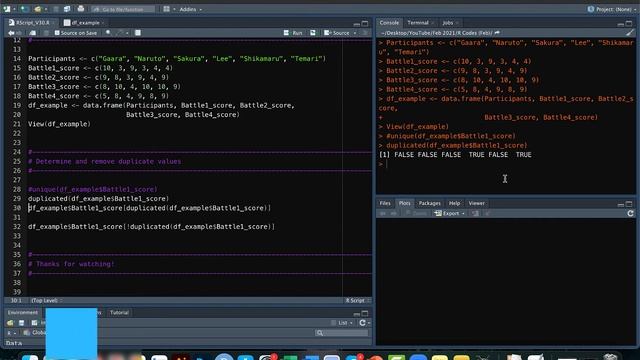The height and width of the screenshot is (360, 640).
Task: Click the clear console broom icon
Action: tap(630, 33)
